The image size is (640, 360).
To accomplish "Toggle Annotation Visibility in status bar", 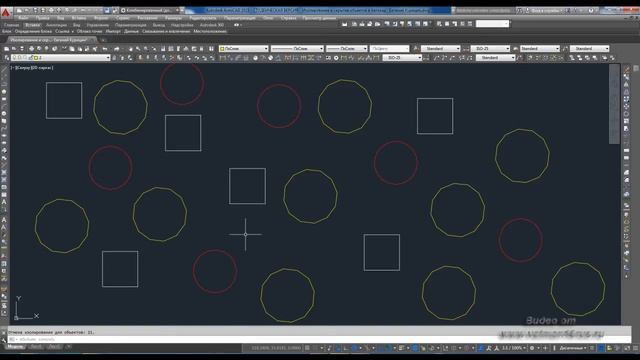I will (482, 348).
